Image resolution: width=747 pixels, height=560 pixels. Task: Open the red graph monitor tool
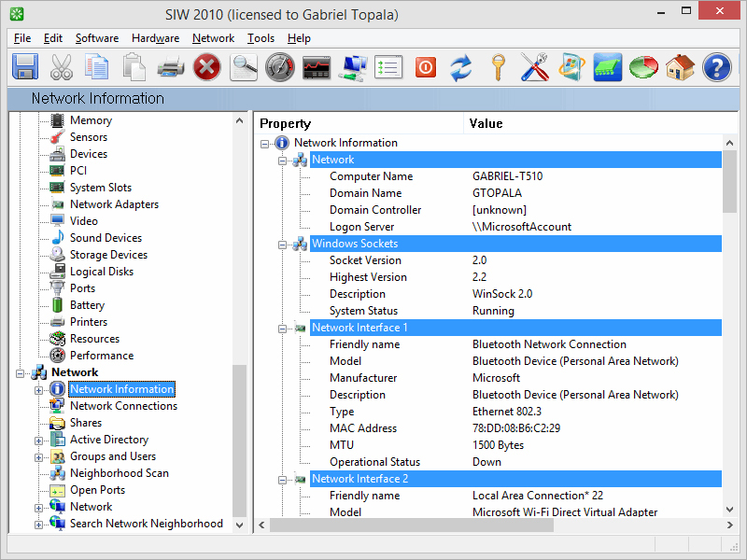point(317,67)
